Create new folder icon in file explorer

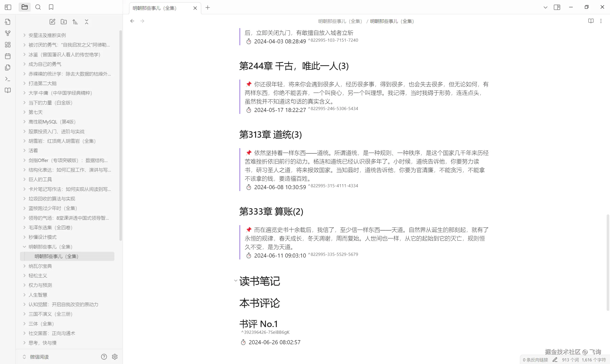[x=64, y=22]
